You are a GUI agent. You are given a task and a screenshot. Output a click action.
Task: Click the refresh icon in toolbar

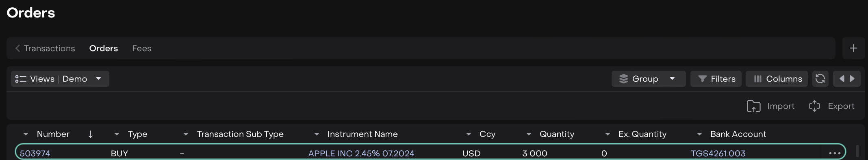[x=820, y=79]
